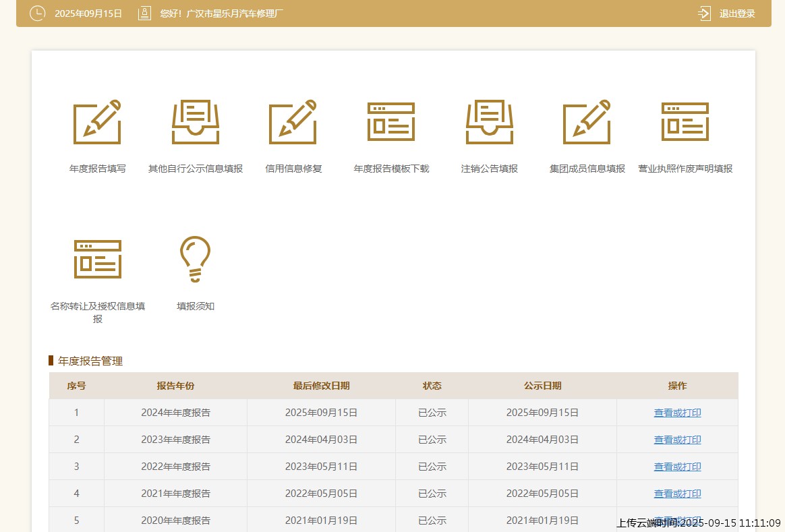785x532 pixels.
Task: Open 查看或打印 for 2024年年度报告
Action: (x=677, y=413)
